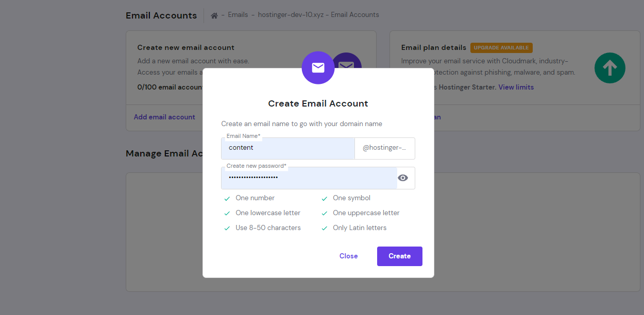This screenshot has height=315, width=644.
Task: Click the One number checkmark
Action: tap(227, 199)
